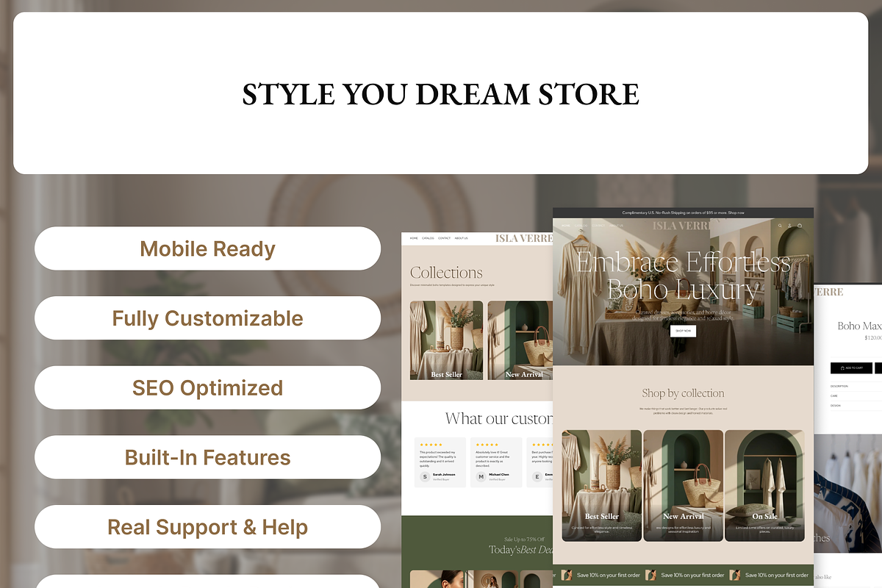Open New Arrival card under Shop by collection
The image size is (882, 588).
tap(684, 486)
